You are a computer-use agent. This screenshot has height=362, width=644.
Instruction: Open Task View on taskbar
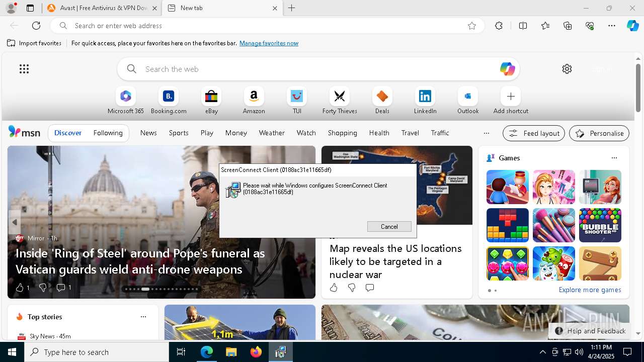[181, 352]
